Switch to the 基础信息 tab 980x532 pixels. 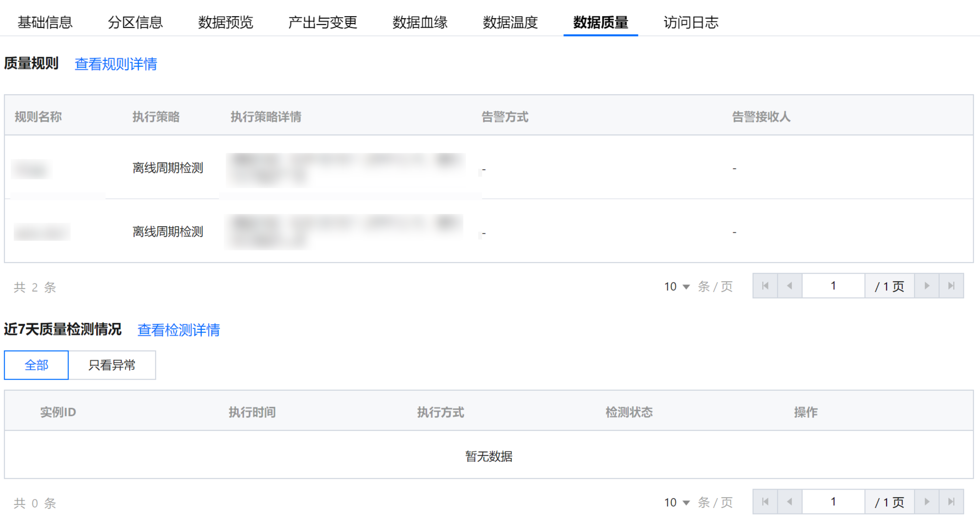coord(45,22)
